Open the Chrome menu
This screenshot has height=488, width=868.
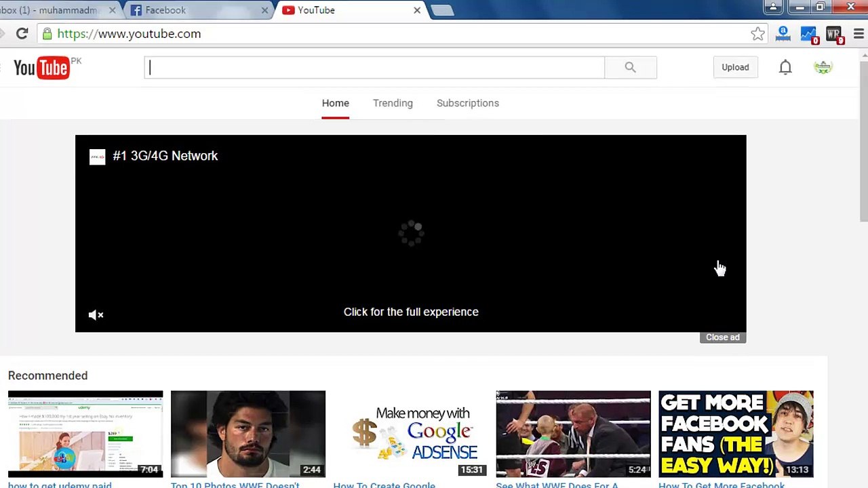point(859,34)
